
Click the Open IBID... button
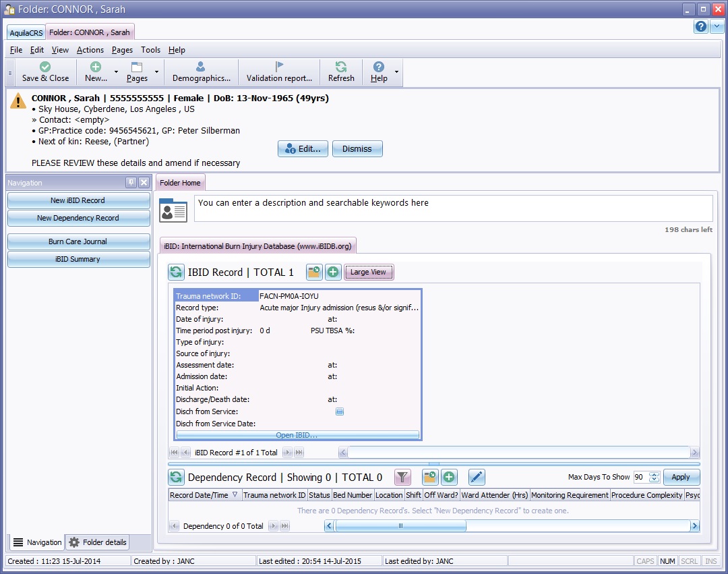297,436
